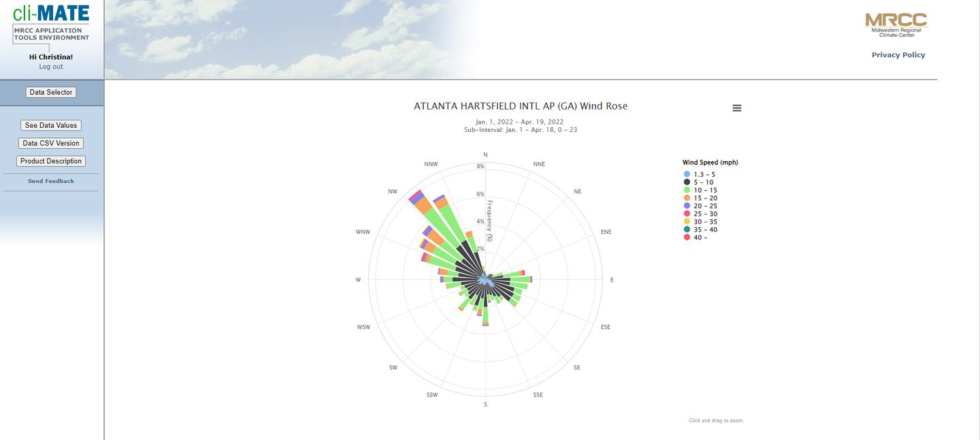Click the cli-MATE logo
The height and width of the screenshot is (440, 980).
pos(51,12)
